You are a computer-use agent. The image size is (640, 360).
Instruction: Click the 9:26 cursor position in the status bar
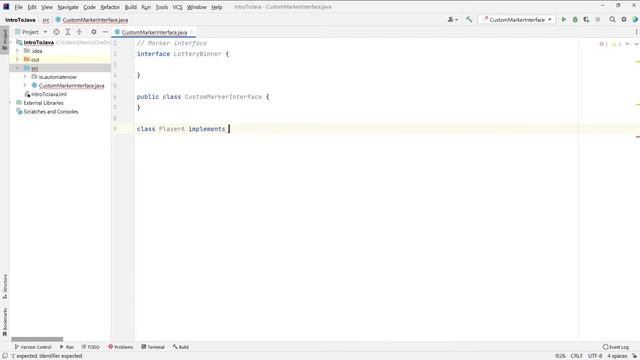coord(560,356)
